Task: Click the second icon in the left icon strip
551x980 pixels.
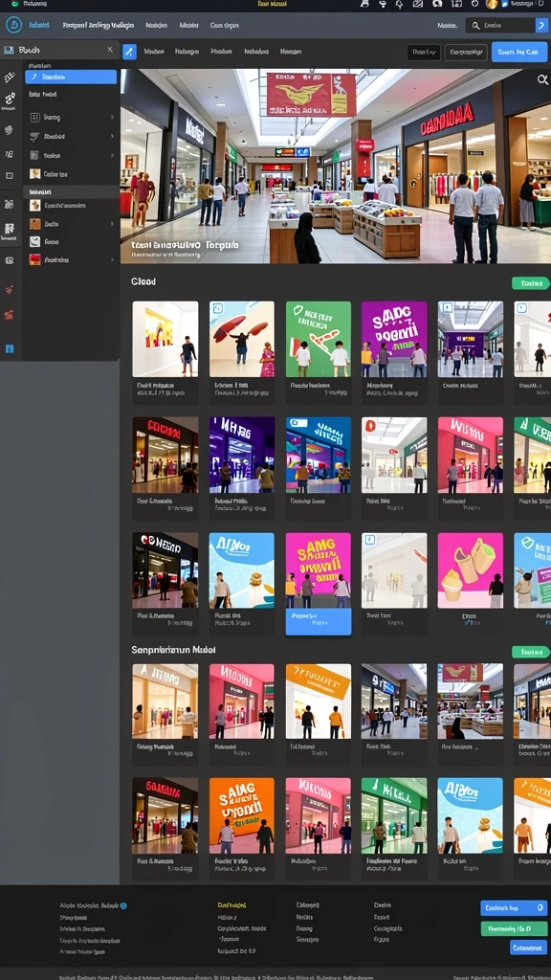Action: click(10, 99)
